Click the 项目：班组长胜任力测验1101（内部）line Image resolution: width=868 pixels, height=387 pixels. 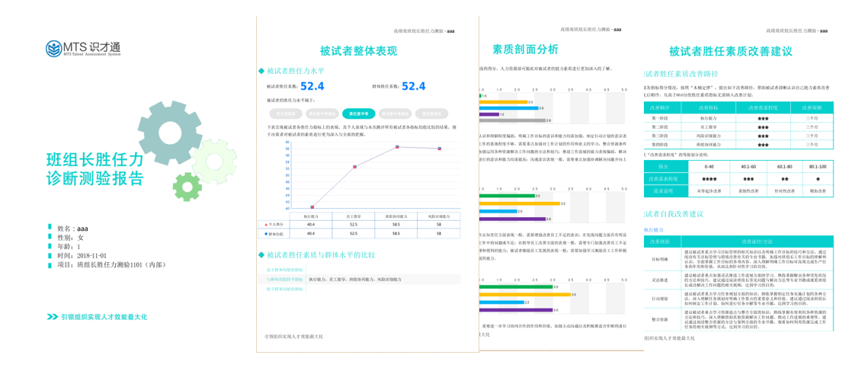112,265
